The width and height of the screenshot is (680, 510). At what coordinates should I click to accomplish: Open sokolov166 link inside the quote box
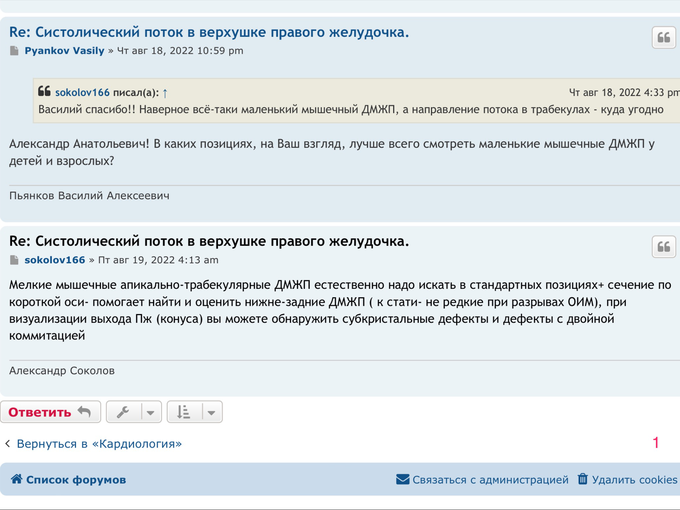tap(82, 92)
